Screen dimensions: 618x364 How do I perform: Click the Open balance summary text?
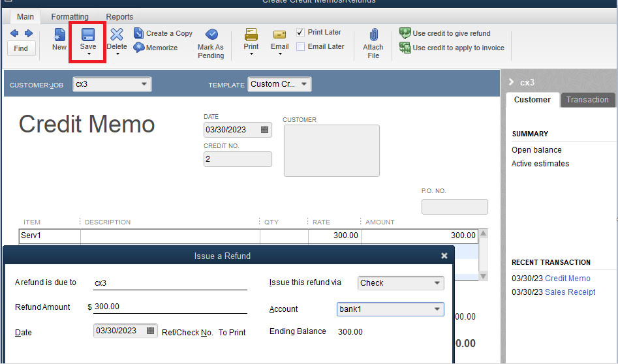[536, 150]
